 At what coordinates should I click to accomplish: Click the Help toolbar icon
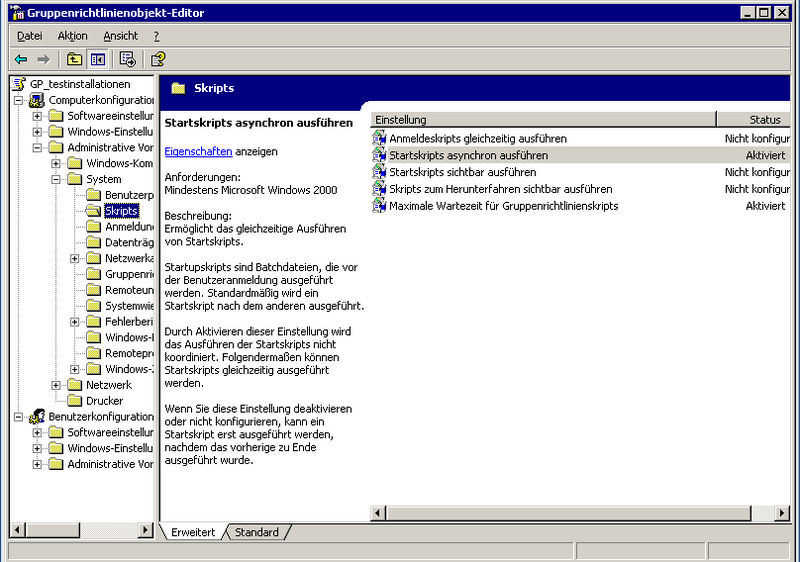(158, 60)
